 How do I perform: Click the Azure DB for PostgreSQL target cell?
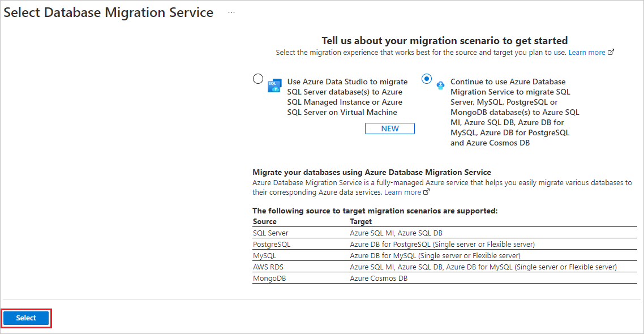coord(443,245)
